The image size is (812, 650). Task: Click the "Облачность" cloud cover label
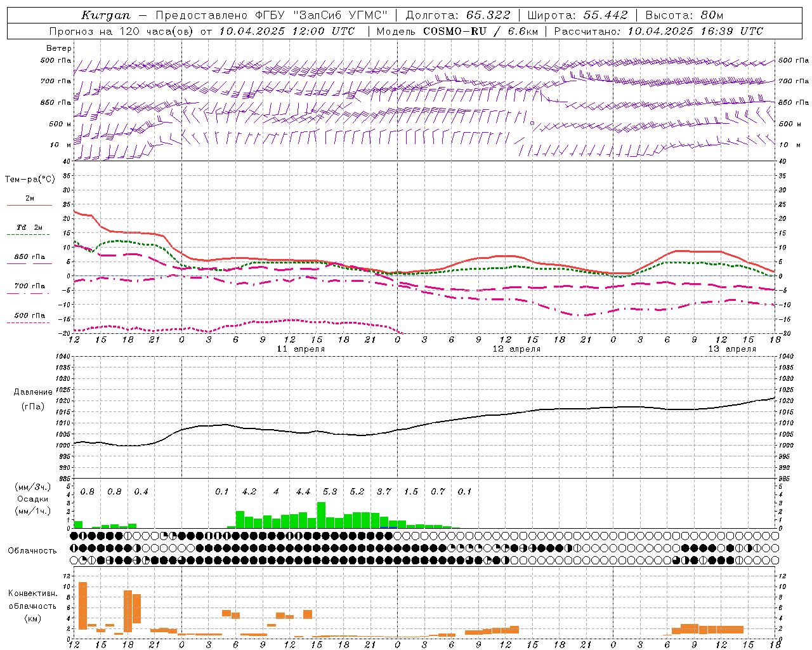click(x=32, y=551)
